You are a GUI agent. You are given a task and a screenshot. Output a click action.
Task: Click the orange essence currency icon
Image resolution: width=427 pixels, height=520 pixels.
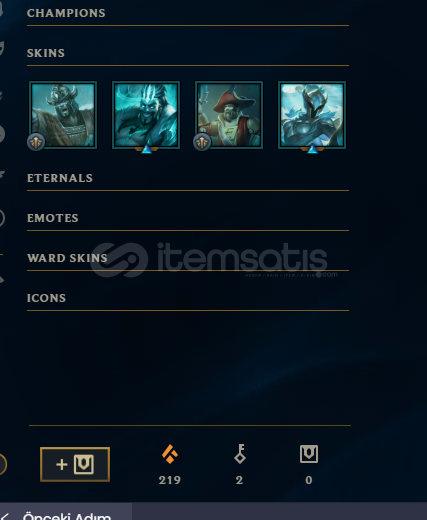point(170,454)
